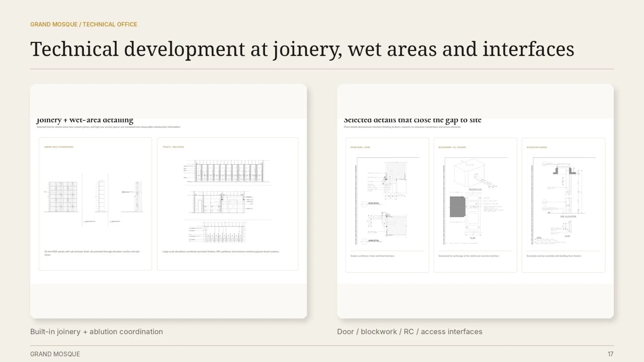Click the Access Ship Ladder detail panel
Viewport: 644px width, 362px height.
click(563, 205)
